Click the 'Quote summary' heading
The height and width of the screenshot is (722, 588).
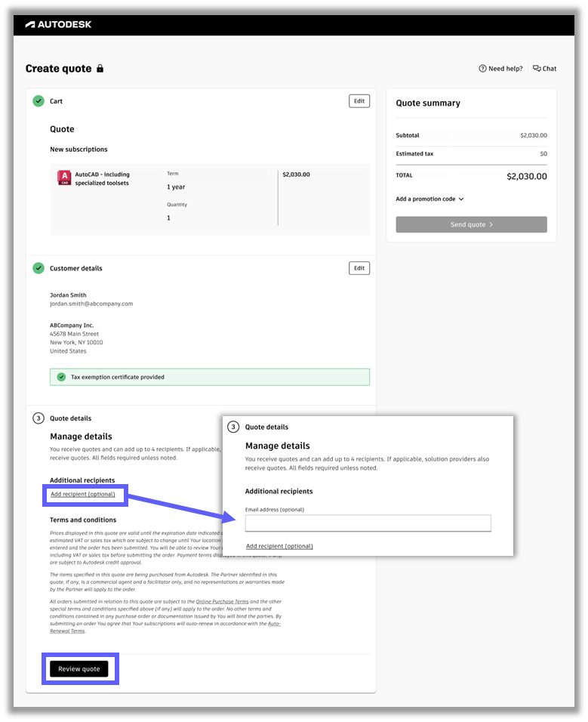coord(428,103)
